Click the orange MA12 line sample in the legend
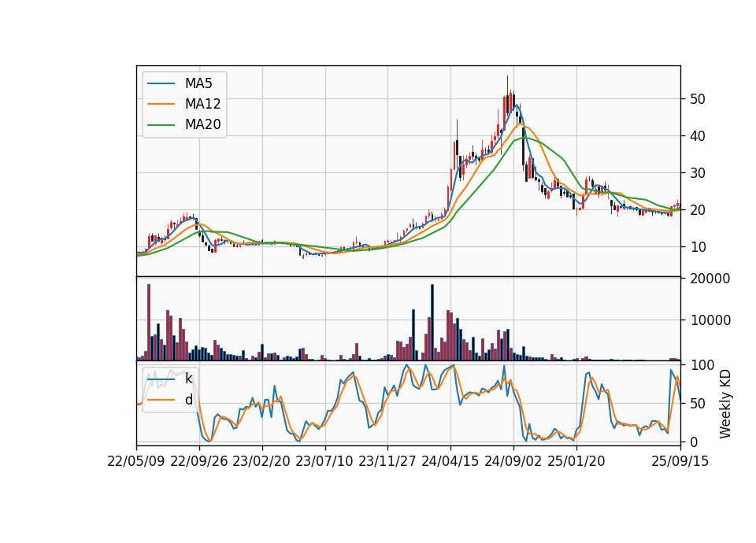756x543 pixels. [161, 104]
